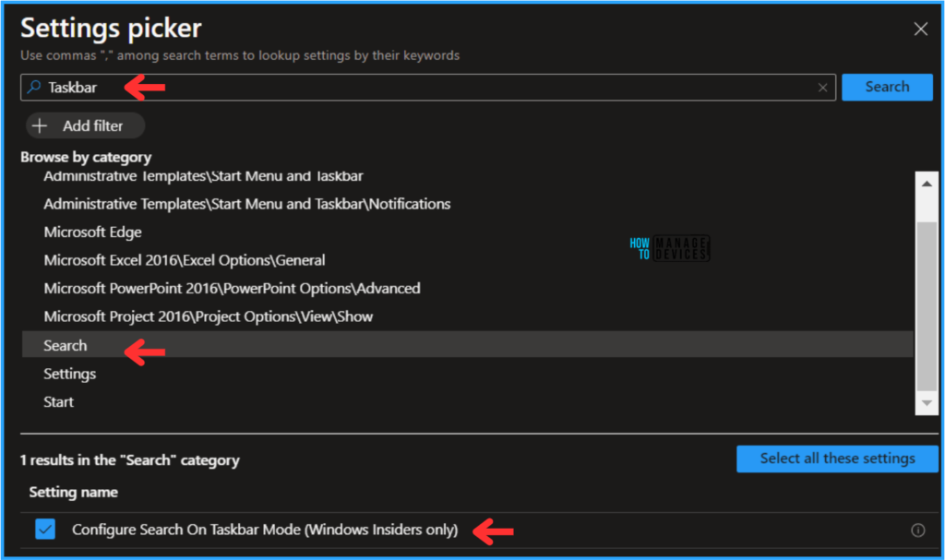The width and height of the screenshot is (945, 560).
Task: Click the category list scroll down arrow
Action: [x=927, y=403]
